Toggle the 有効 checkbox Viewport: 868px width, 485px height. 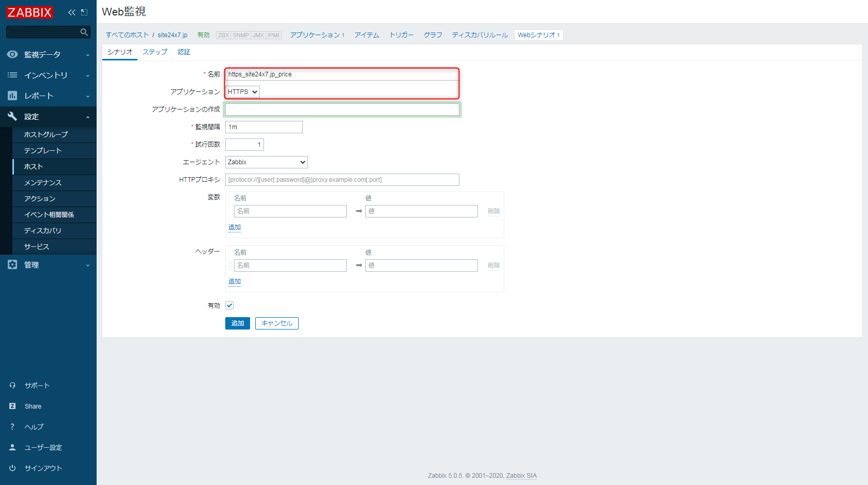pyautogui.click(x=229, y=305)
